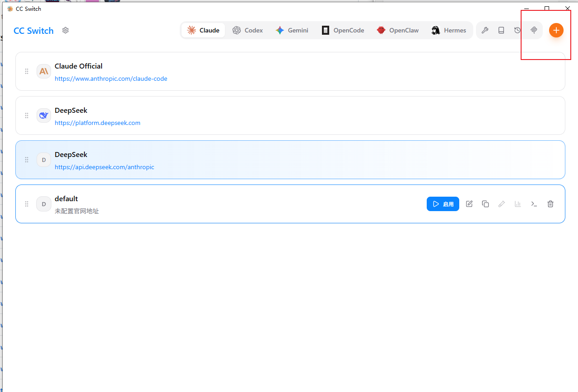Switch to the Codex tab

[x=247, y=30]
